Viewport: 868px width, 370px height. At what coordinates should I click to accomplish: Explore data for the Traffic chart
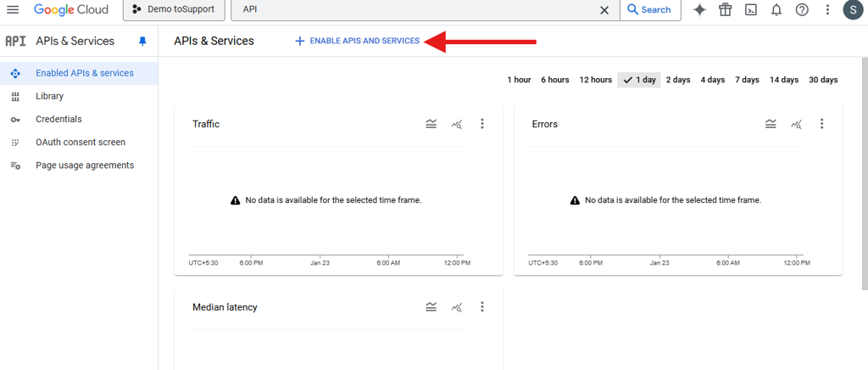click(x=457, y=124)
